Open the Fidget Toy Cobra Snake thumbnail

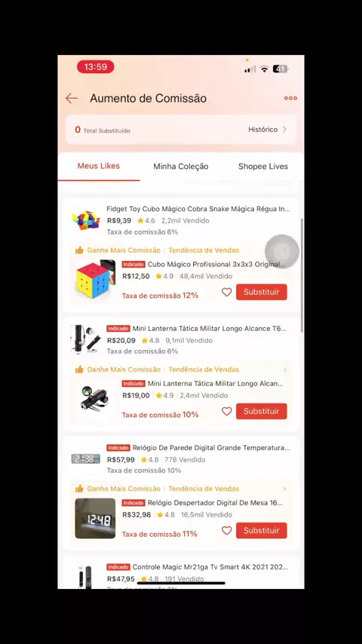86,220
